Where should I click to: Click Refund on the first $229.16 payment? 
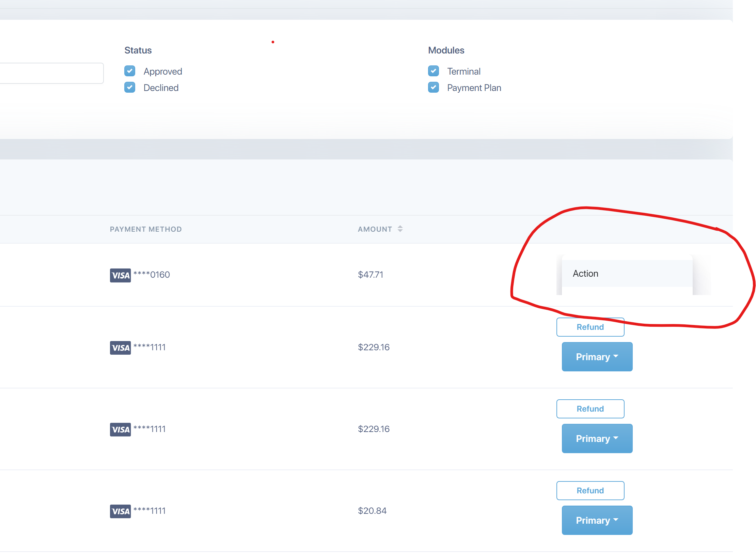(x=590, y=327)
